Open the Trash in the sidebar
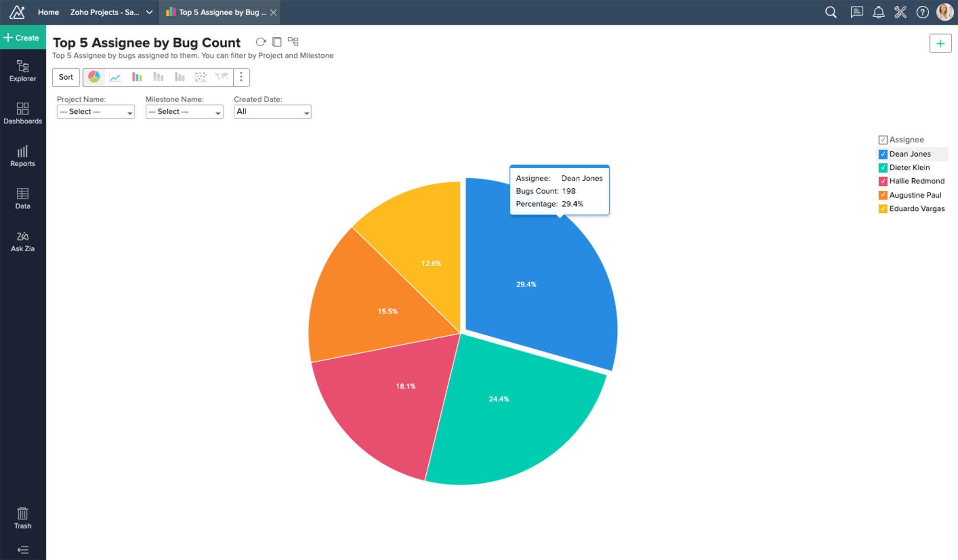The height and width of the screenshot is (560, 958). pos(23,518)
